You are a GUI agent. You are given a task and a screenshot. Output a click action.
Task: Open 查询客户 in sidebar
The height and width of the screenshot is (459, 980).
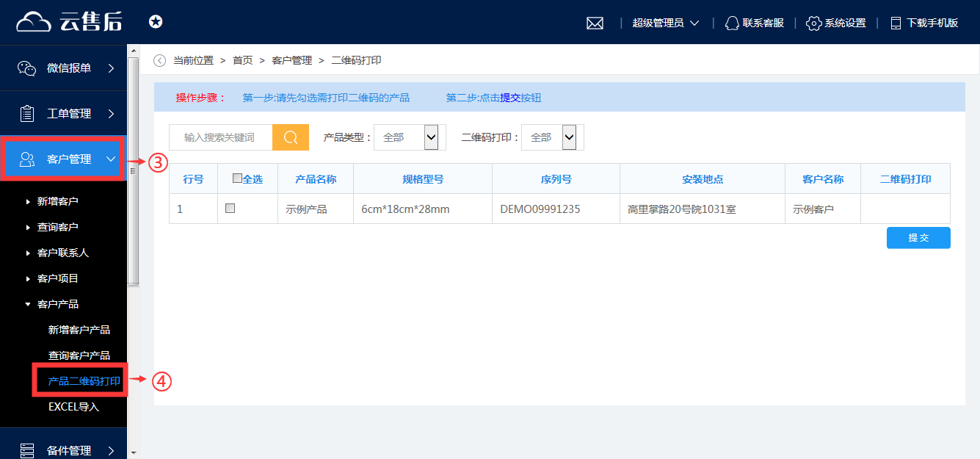pyautogui.click(x=57, y=227)
